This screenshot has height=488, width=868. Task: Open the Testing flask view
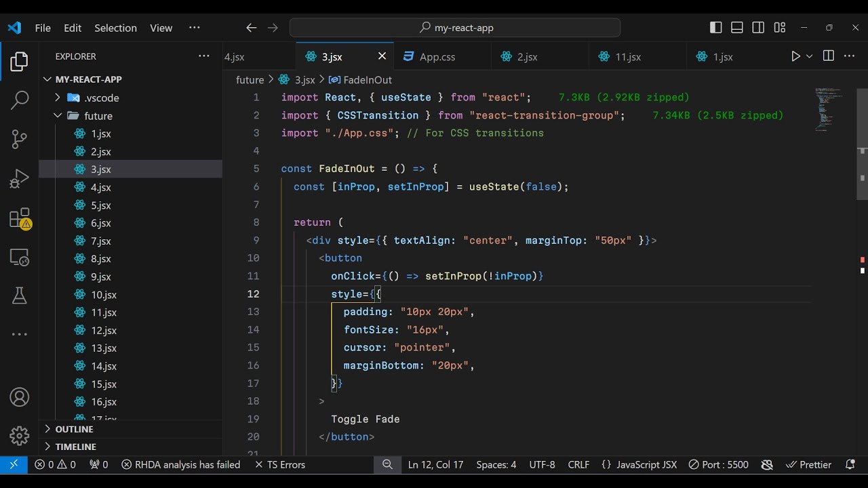point(19,296)
